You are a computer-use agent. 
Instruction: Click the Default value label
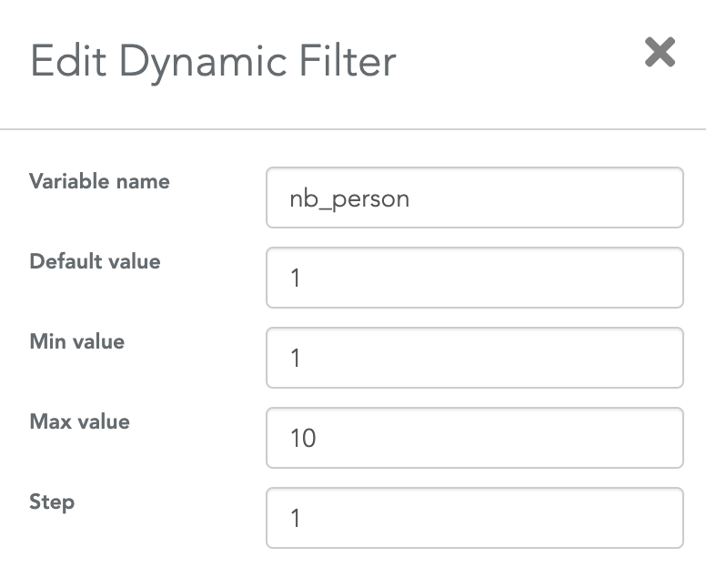(95, 261)
